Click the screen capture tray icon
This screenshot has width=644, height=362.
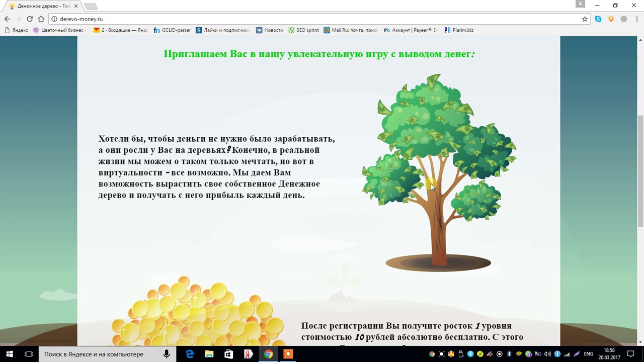[x=441, y=354]
